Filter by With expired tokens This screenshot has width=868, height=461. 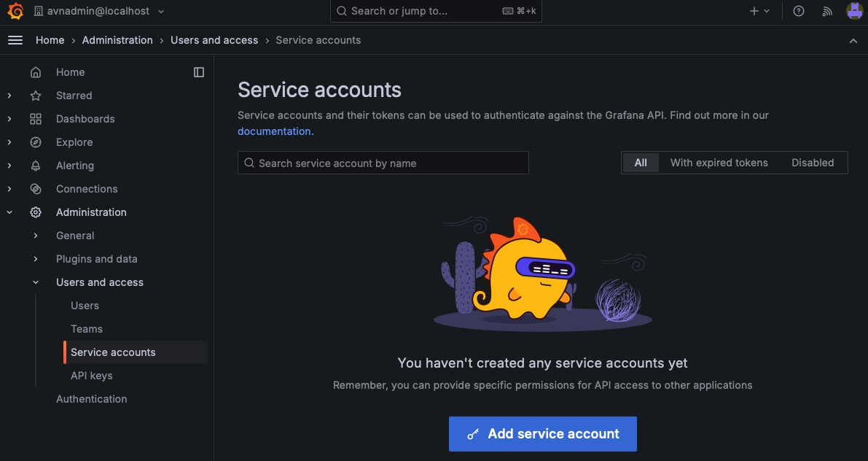[x=719, y=163]
